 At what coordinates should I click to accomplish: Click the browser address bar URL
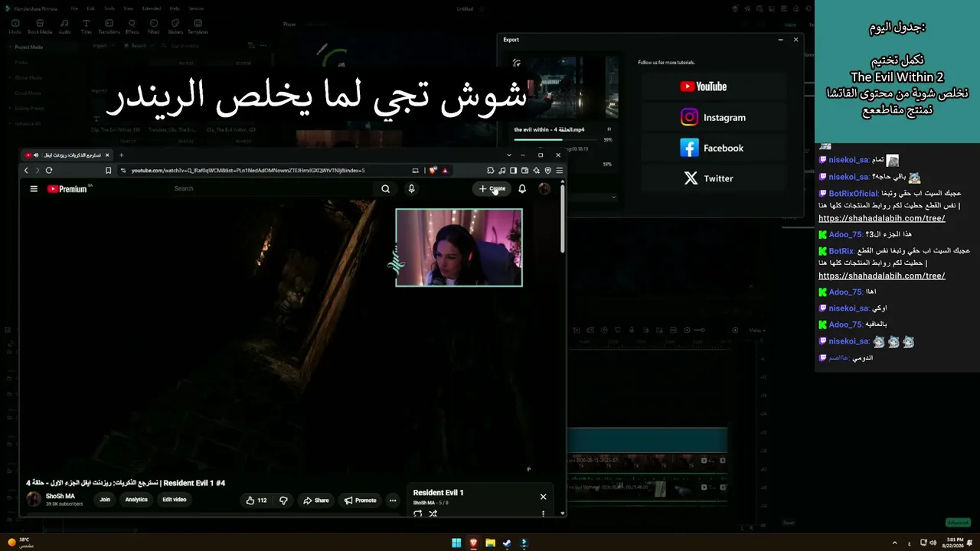point(248,171)
